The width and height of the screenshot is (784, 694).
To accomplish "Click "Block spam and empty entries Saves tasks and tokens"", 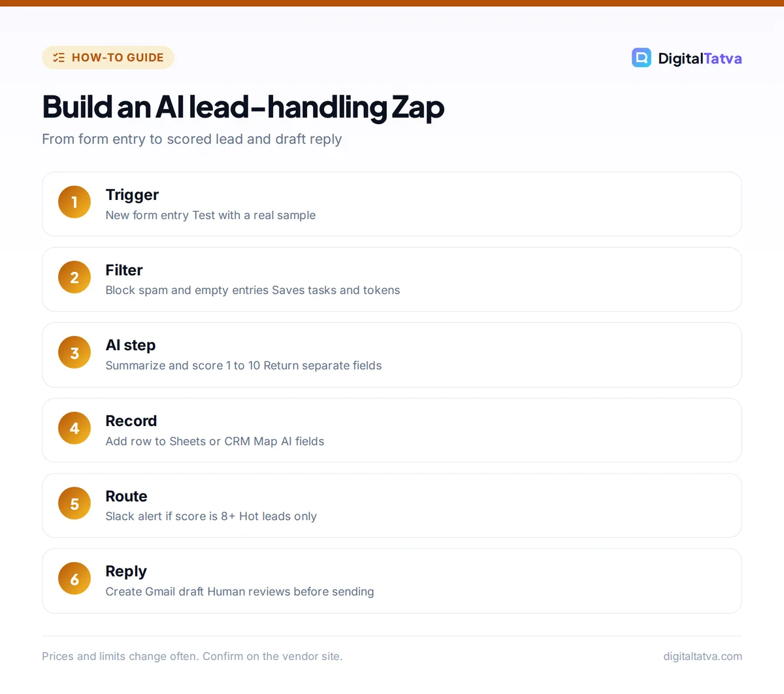I will click(253, 290).
